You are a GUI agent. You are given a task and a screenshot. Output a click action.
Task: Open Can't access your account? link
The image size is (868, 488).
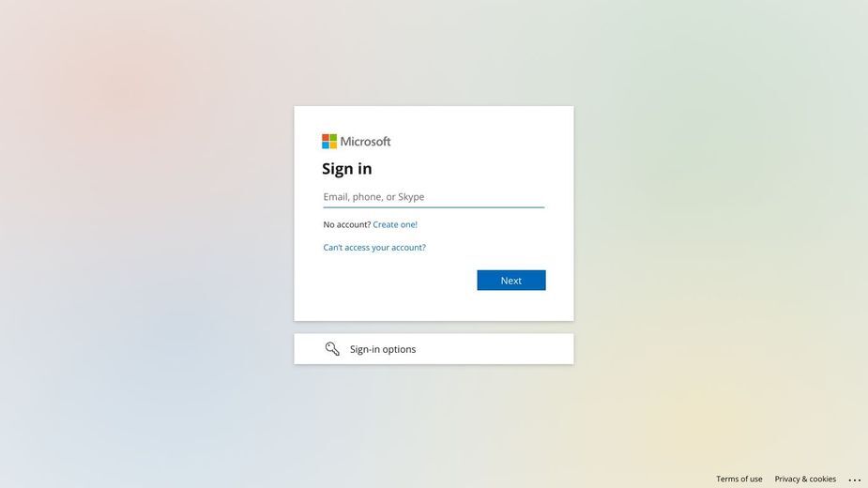coord(374,248)
